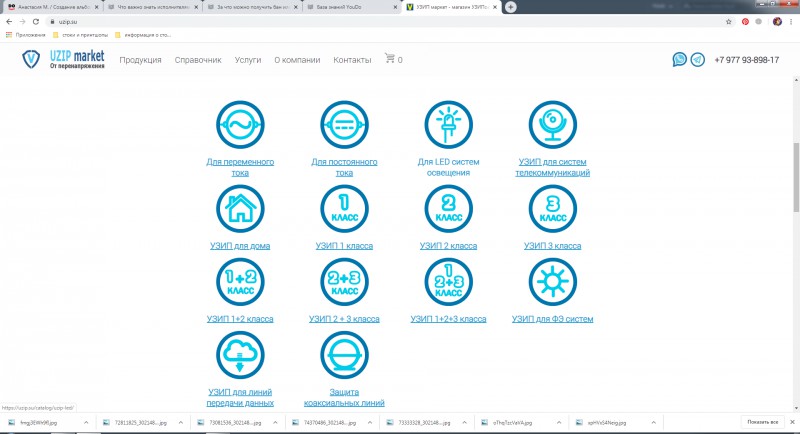Open УЗИП для линий передачи данных link
This screenshot has width=800, height=434.
pos(240,397)
